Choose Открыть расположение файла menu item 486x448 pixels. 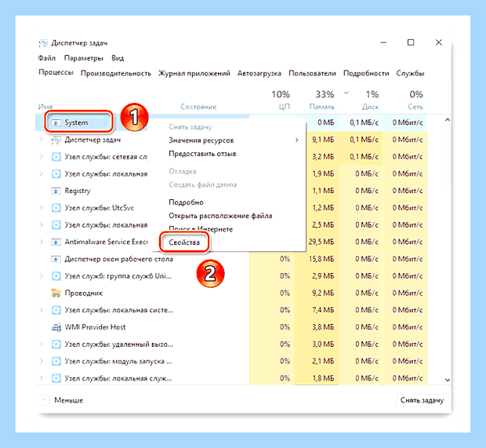[x=220, y=216]
